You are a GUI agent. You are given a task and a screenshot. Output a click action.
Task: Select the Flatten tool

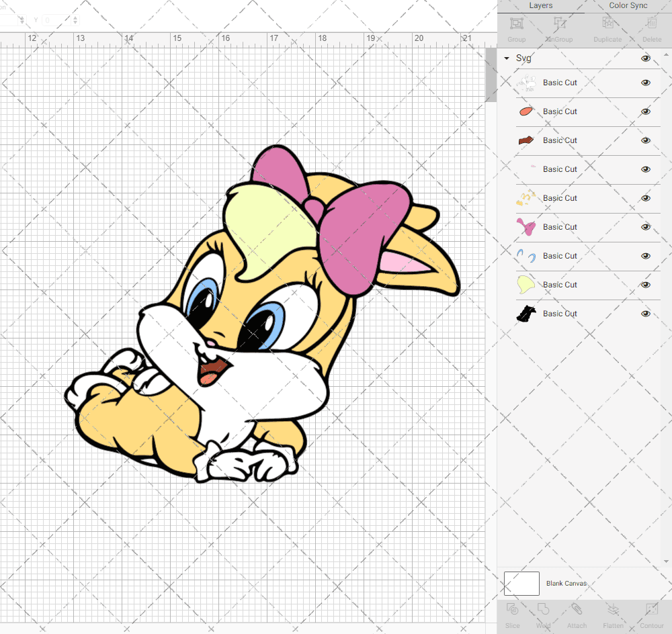(x=614, y=609)
